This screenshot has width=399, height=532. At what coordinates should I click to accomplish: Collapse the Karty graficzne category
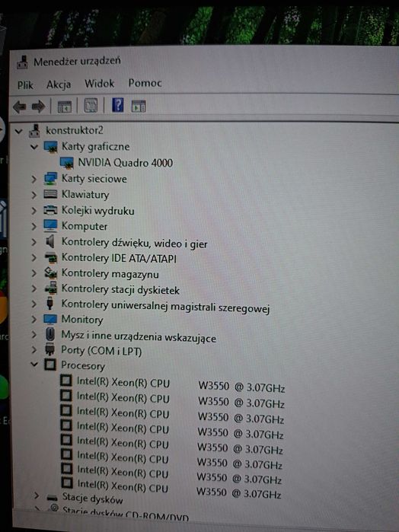(34, 147)
